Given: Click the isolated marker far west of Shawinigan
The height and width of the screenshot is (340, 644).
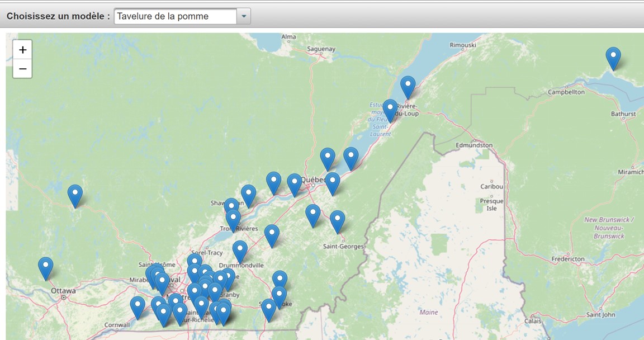Looking at the screenshot, I should pos(75,195).
